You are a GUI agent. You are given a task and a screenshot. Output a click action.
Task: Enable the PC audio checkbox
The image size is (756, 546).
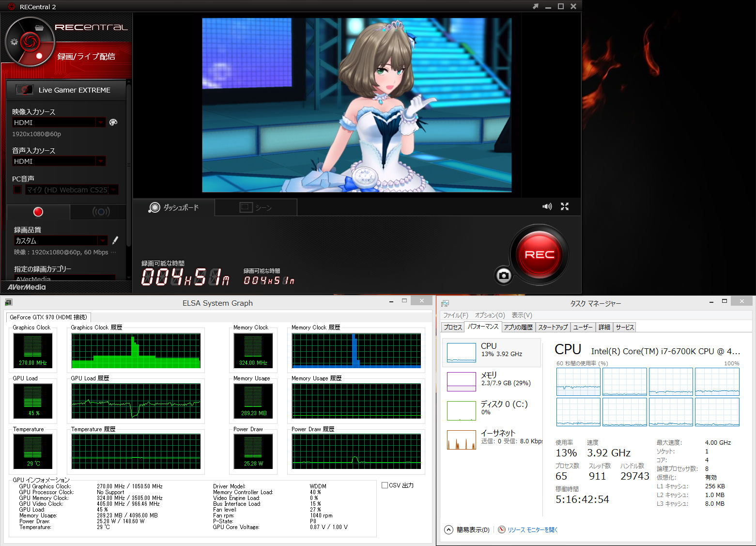pyautogui.click(x=17, y=189)
